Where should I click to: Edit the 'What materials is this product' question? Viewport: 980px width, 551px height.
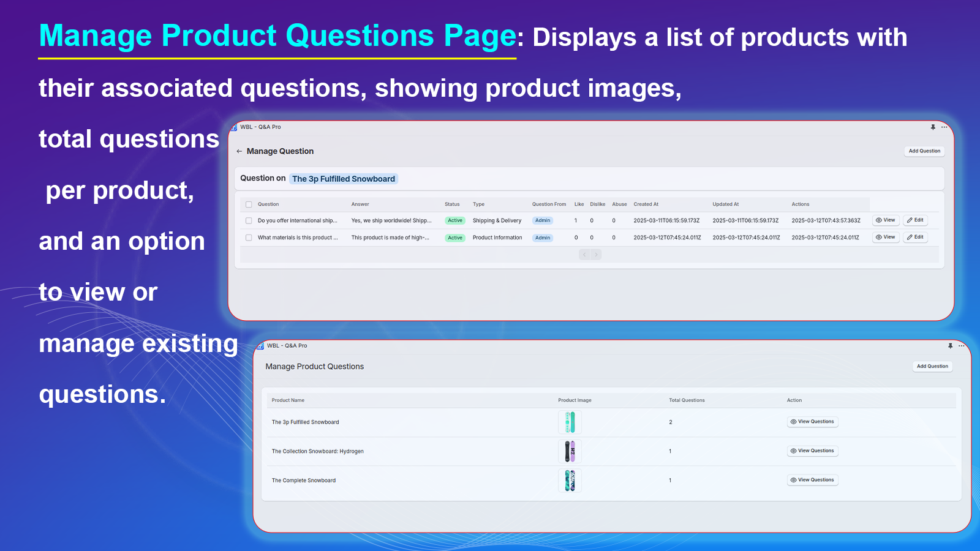point(915,238)
